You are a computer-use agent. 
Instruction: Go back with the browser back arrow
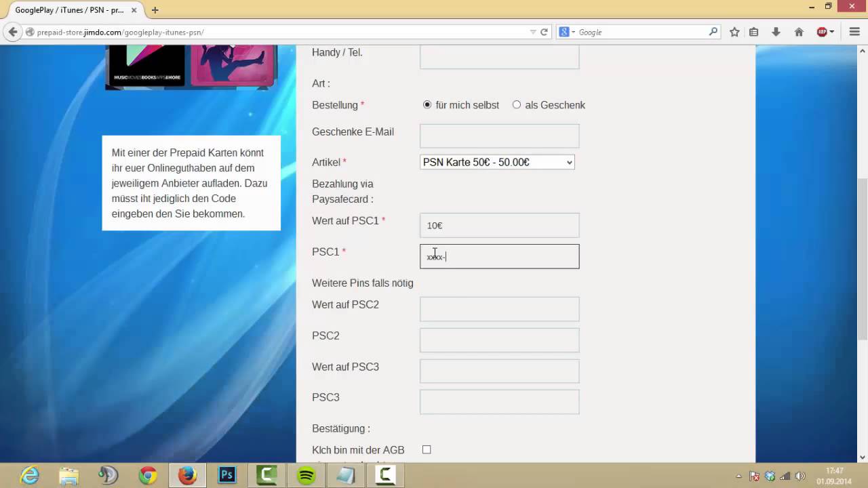point(12,32)
